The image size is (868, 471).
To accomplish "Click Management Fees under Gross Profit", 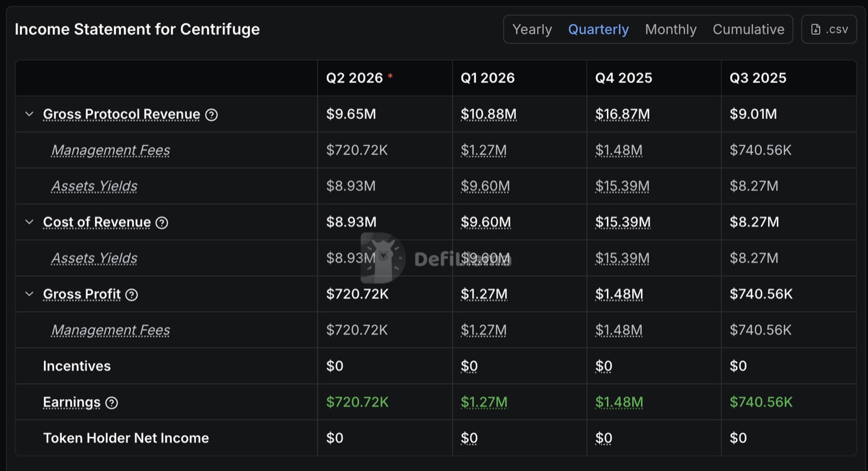I will [110, 330].
